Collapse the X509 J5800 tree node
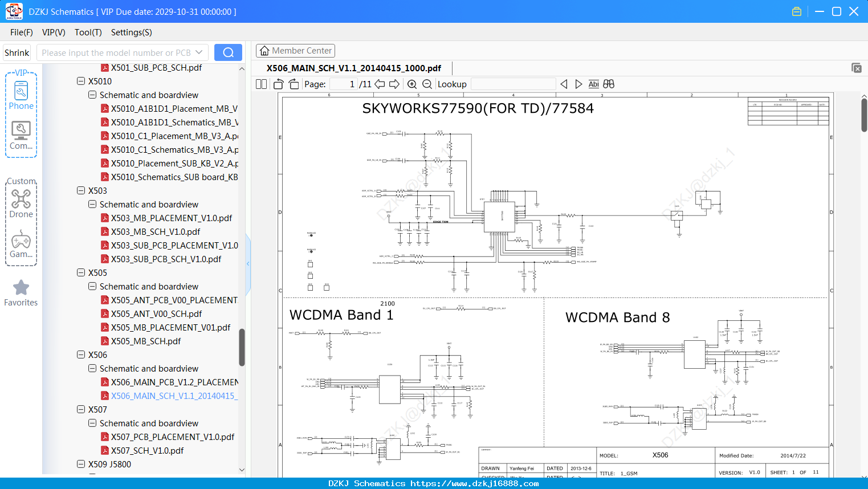This screenshot has height=489, width=868. [x=81, y=464]
